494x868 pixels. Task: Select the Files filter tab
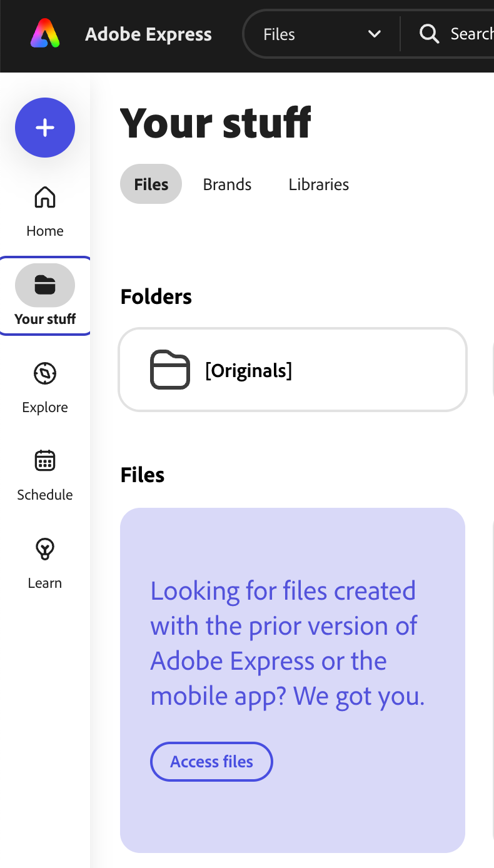[x=151, y=184]
